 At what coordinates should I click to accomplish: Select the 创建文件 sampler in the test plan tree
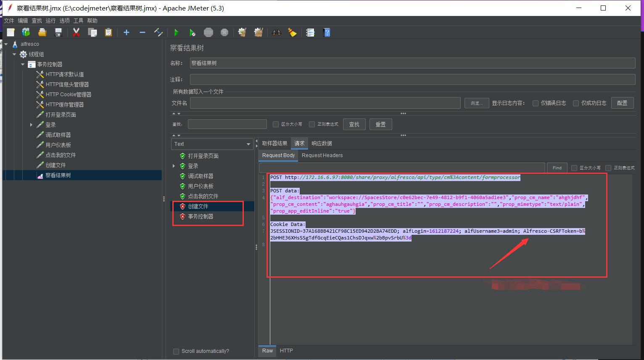pos(56,165)
